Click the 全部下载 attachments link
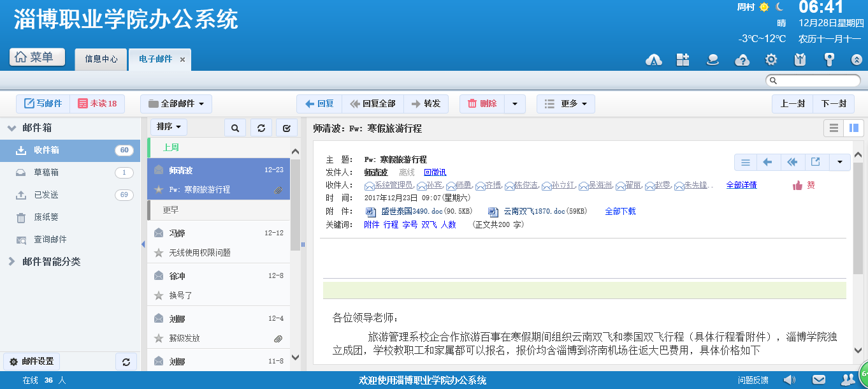 620,211
